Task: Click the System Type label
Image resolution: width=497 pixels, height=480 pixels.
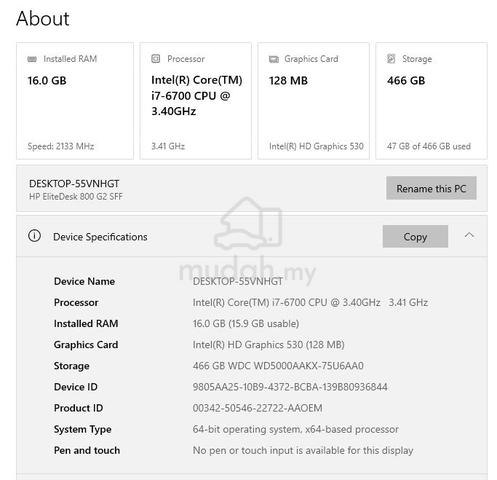Action: [x=83, y=429]
